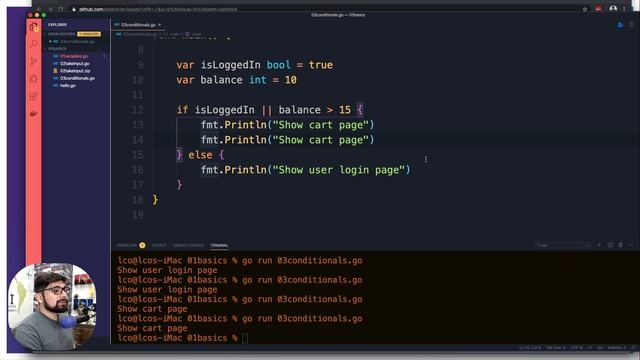
Task: Open 01variables.go in the explorer
Action: point(74,56)
